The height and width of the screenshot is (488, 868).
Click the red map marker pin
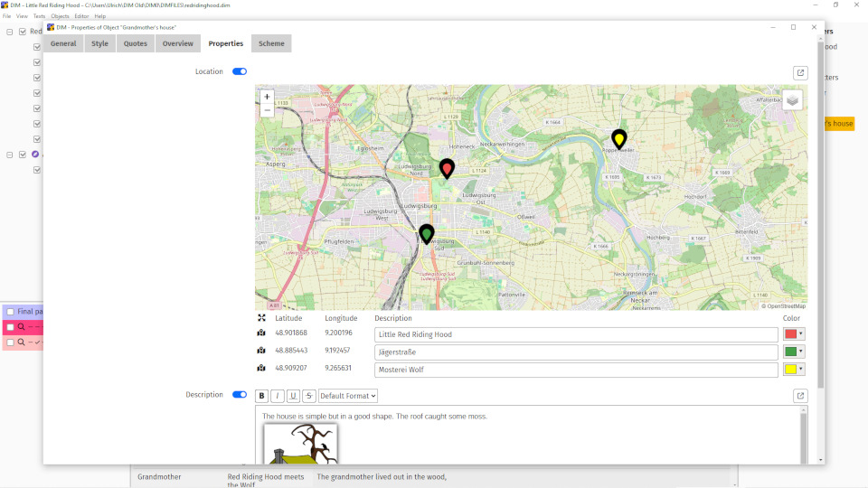click(x=447, y=168)
